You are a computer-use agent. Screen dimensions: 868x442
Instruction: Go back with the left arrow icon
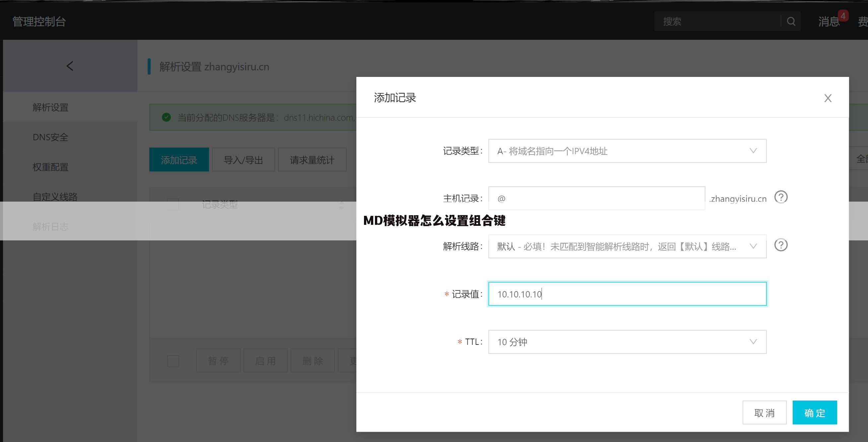click(x=70, y=66)
